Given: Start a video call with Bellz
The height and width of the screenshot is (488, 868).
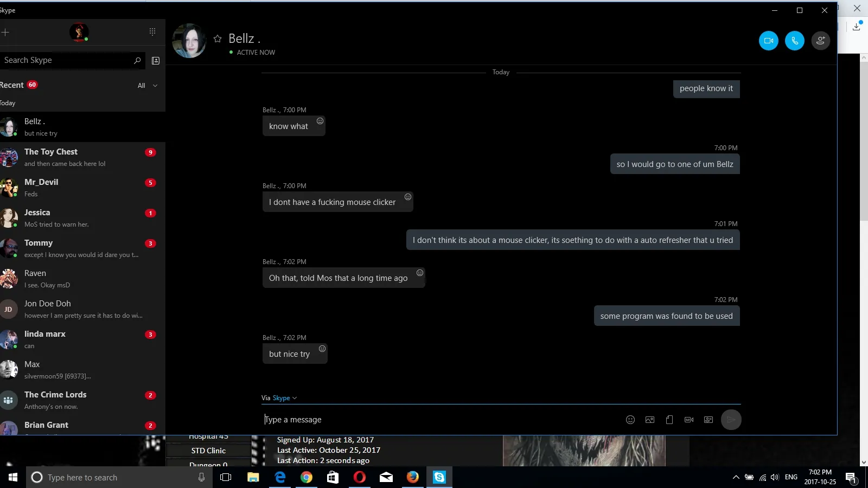Looking at the screenshot, I should click(x=769, y=41).
